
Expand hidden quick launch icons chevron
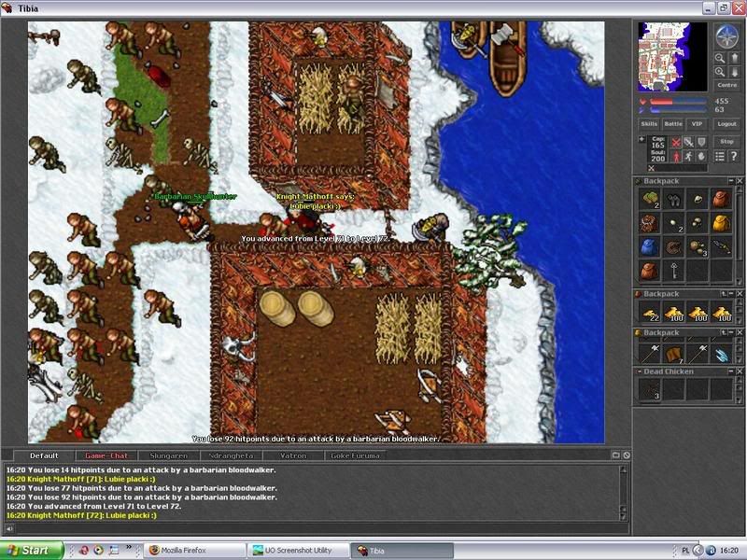point(128,547)
